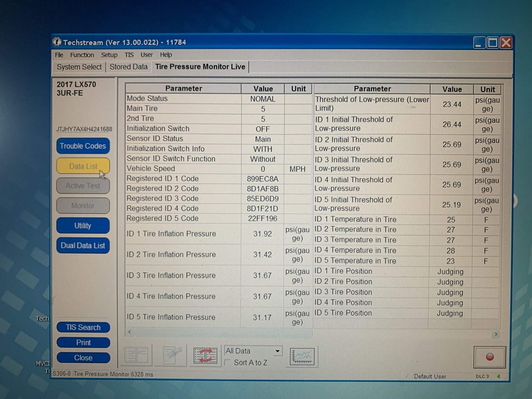
Task: Select Threshold of Low-pressure (Lower Limit) row
Action: 408,104
